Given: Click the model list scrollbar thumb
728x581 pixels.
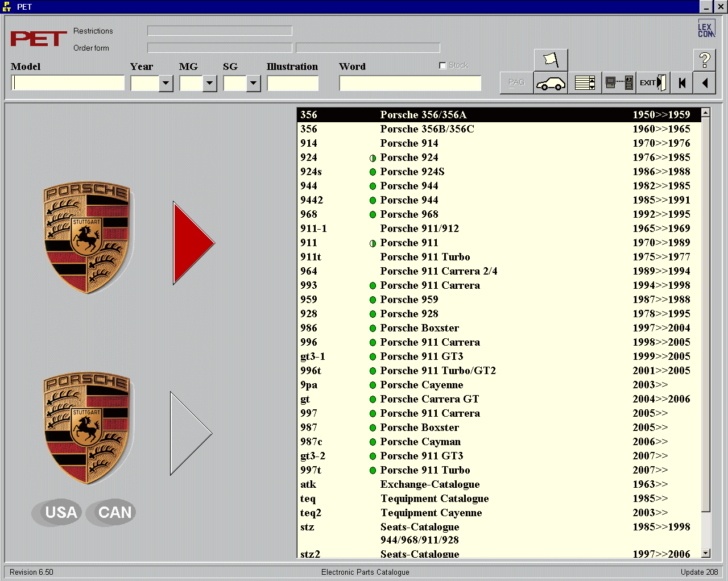Looking at the screenshot, I should 705,314.
